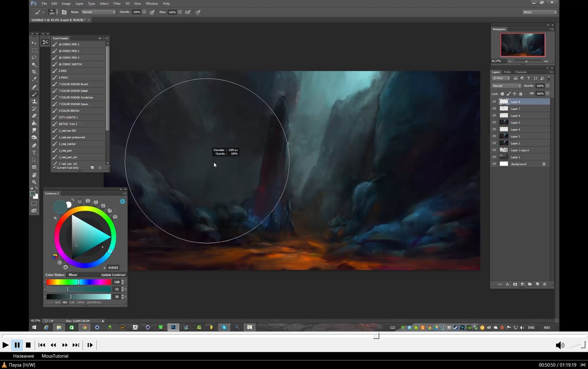Click the Photoshop icon on the taskbar
Screen dimensions: 588x369
pos(173,327)
